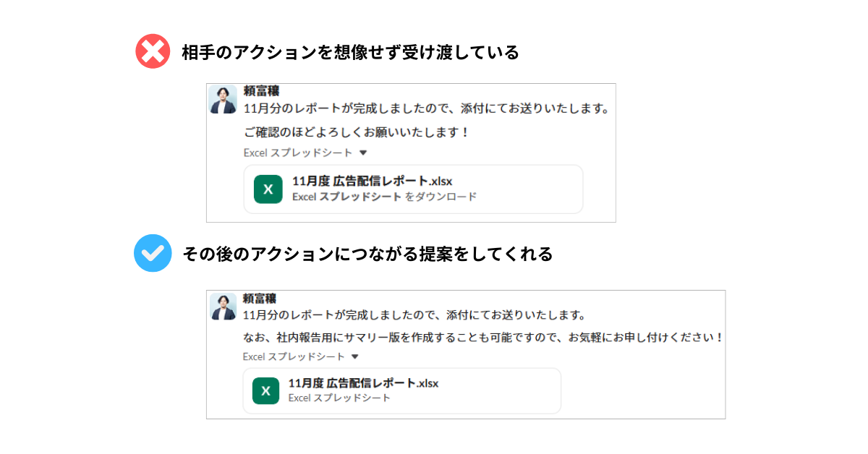The width and height of the screenshot is (868, 454).
Task: Click the avatar in the first message
Action: [224, 99]
